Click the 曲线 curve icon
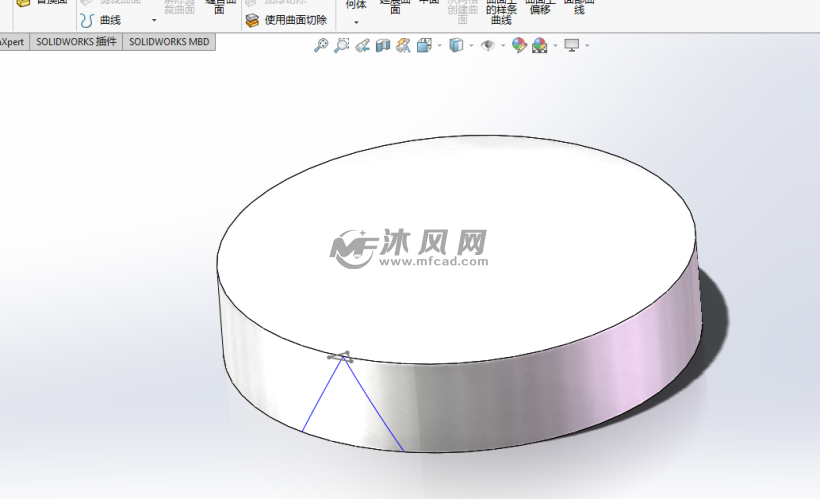The height and width of the screenshot is (499, 820). [x=87, y=20]
